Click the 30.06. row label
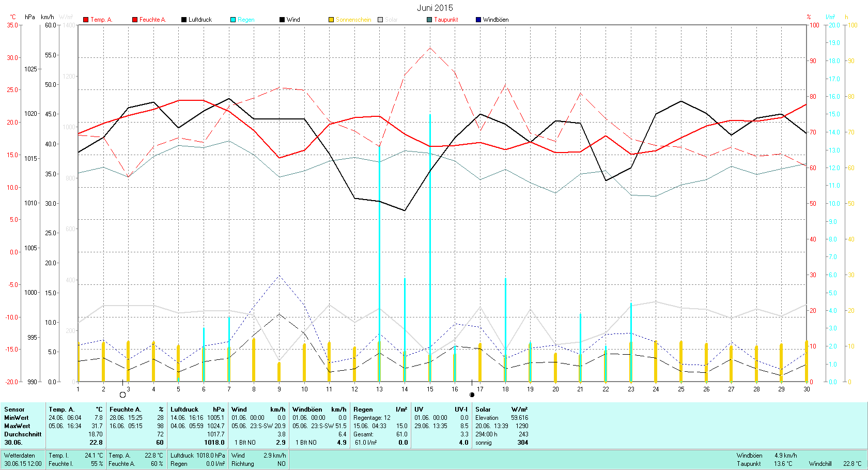Viewport: 868px width, 470px height. 13,443
